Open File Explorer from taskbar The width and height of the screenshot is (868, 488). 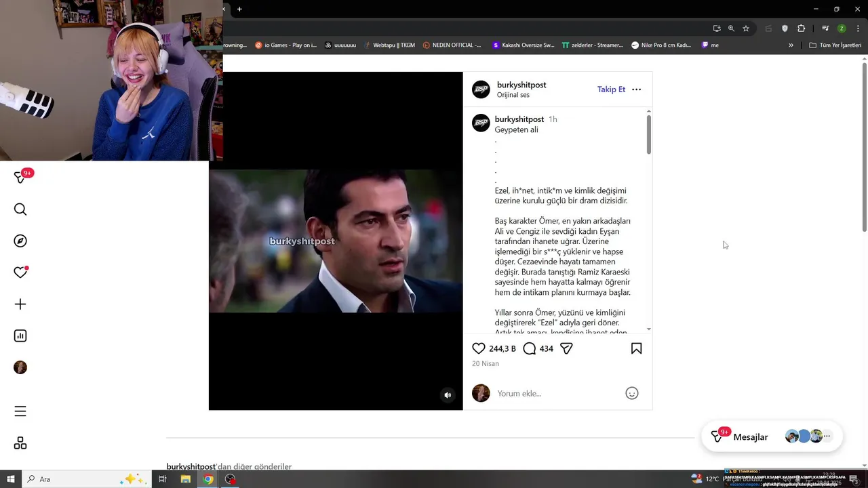(185, 479)
